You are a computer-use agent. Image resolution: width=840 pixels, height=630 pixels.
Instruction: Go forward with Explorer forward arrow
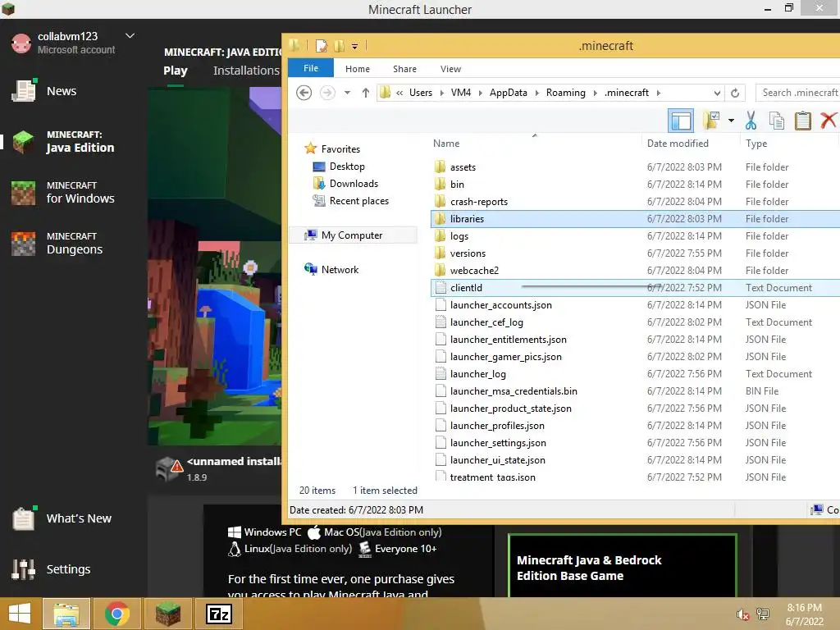coord(327,93)
